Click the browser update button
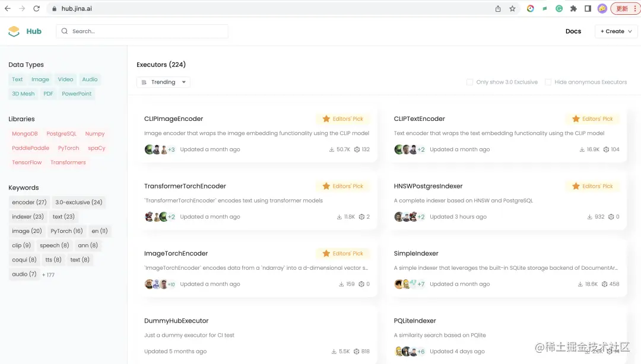The image size is (641, 364). pos(622,8)
